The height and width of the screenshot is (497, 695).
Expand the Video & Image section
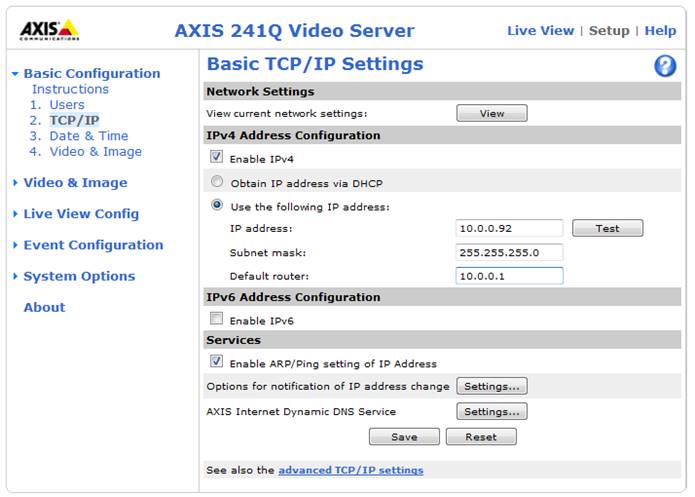75,183
